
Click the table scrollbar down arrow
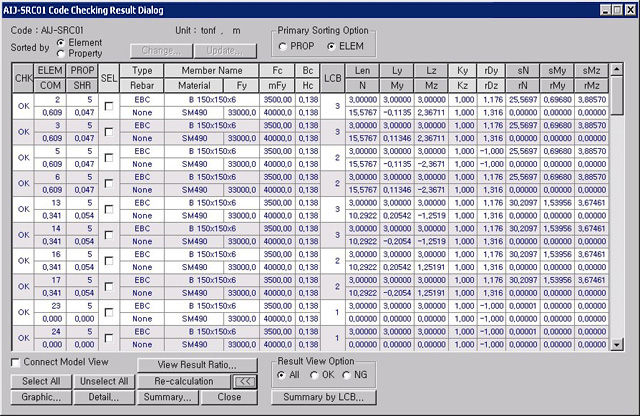point(617,344)
